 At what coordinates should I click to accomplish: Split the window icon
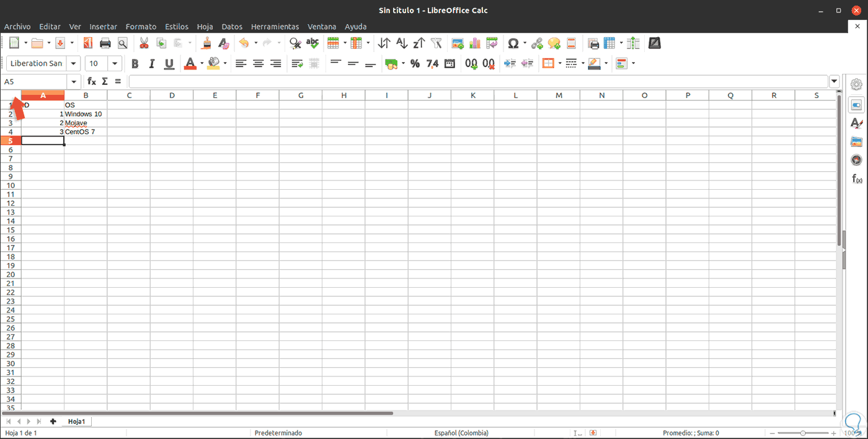633,43
